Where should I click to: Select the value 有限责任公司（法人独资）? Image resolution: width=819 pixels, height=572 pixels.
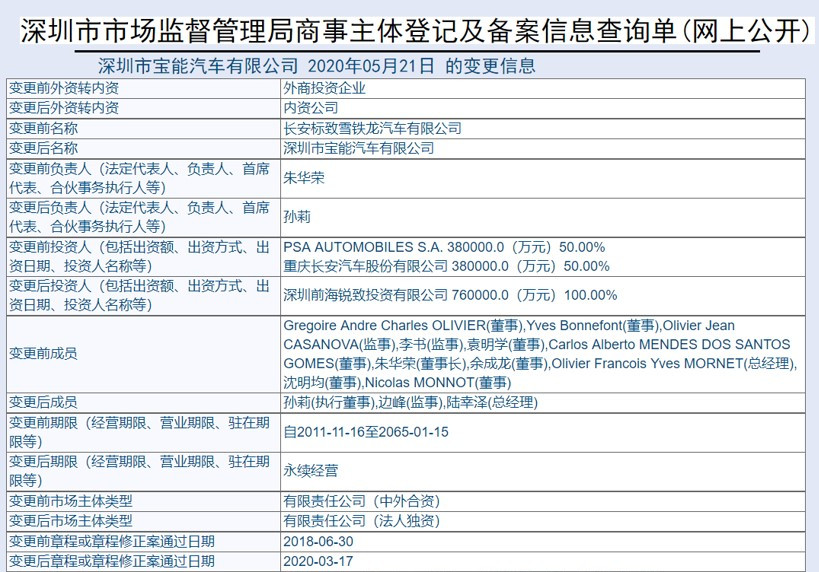coord(361,521)
